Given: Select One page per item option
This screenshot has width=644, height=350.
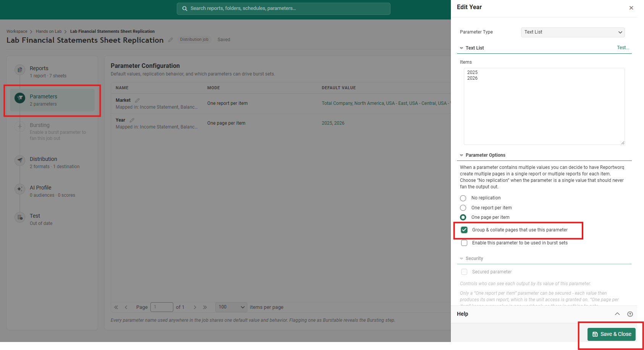Looking at the screenshot, I should click(x=463, y=217).
